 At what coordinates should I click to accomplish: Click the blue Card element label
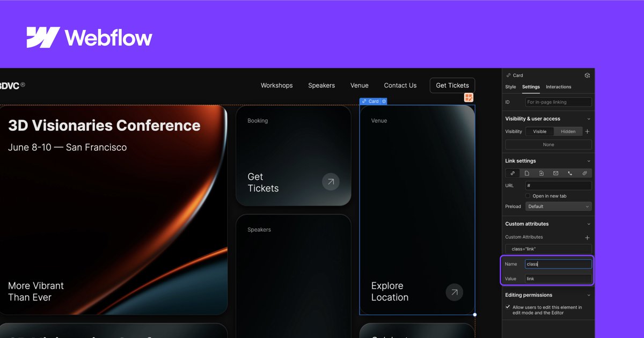click(x=370, y=101)
